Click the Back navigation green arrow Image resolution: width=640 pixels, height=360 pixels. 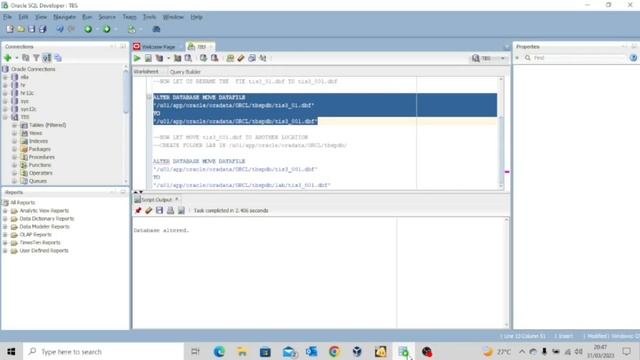(88, 29)
